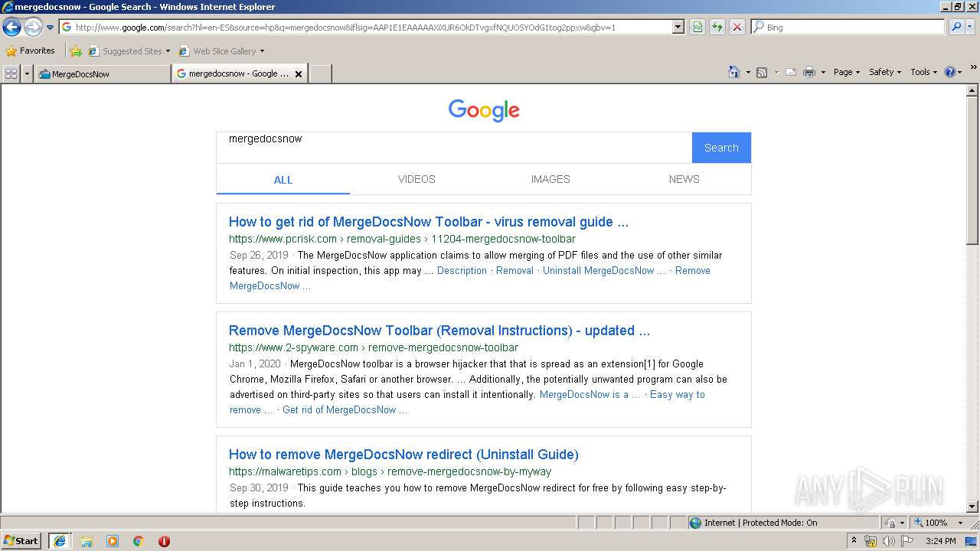Open the tab list dropdown arrow
980x551 pixels.
[x=28, y=73]
